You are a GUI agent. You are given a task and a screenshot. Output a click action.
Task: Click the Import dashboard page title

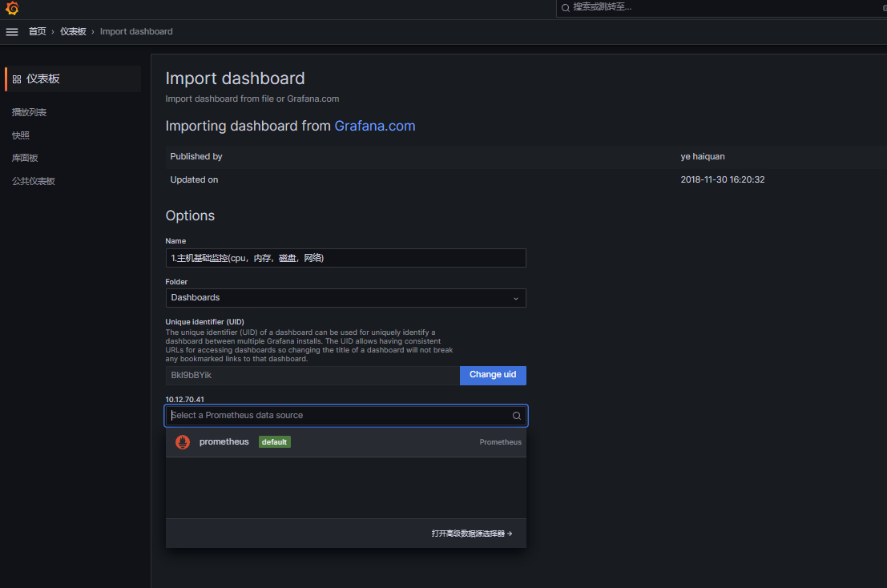tap(235, 78)
